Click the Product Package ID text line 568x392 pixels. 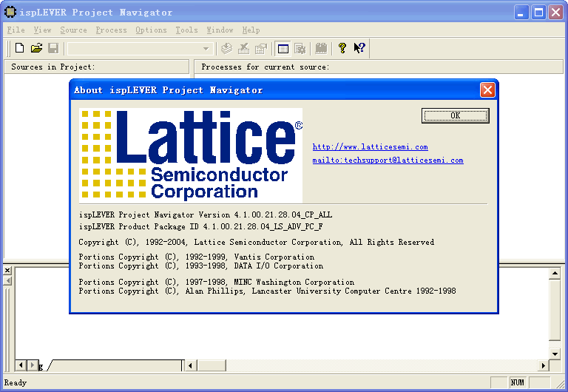(201, 226)
